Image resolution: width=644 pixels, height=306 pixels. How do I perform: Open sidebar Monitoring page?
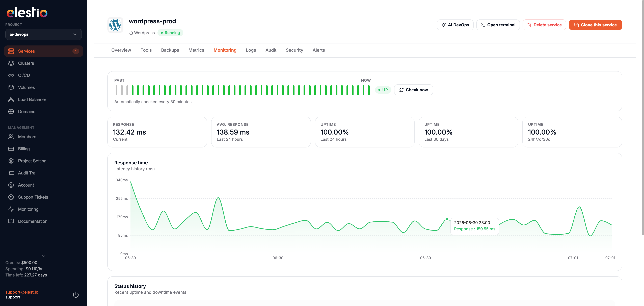(x=43, y=209)
